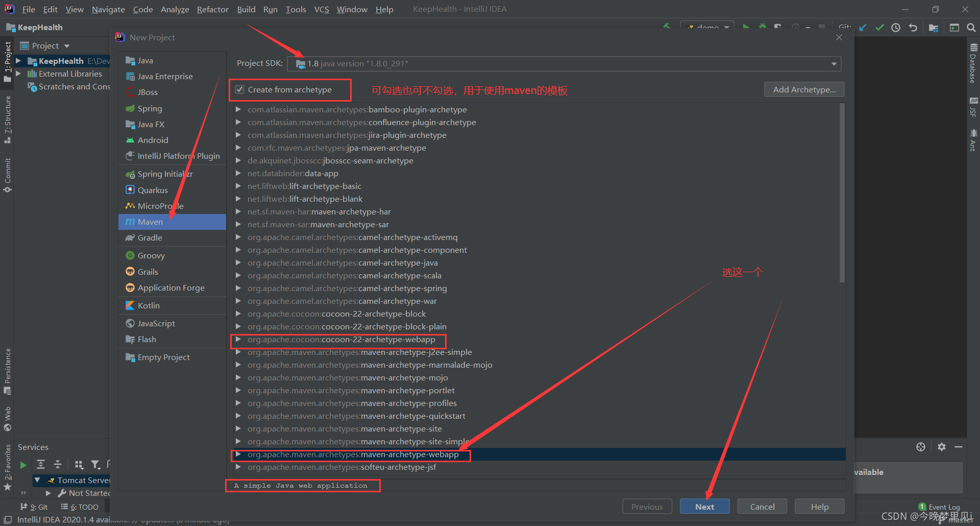Click Git update project arrow icon
This screenshot has width=980, height=526.
click(863, 28)
